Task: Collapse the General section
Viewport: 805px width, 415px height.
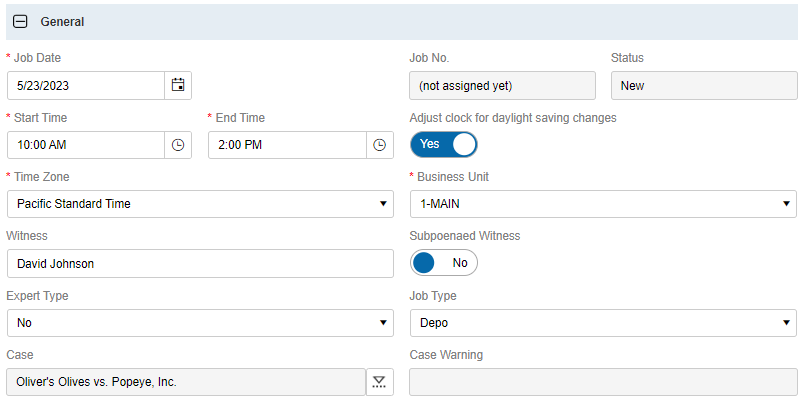Action: coord(20,21)
